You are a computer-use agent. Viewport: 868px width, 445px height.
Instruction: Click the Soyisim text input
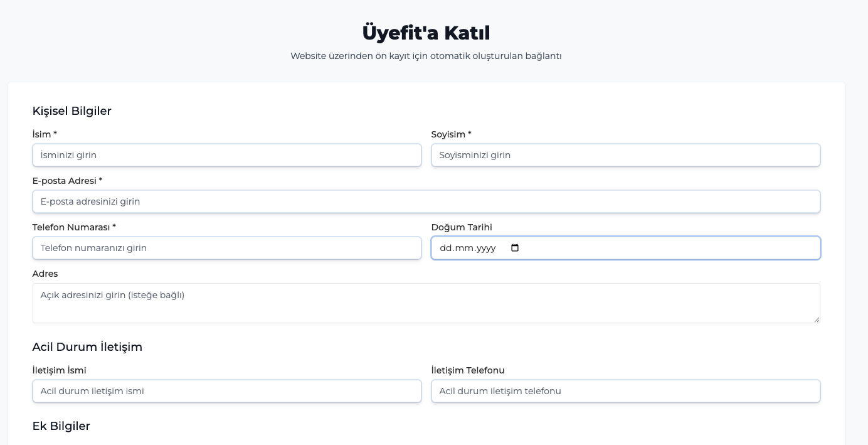coord(625,155)
